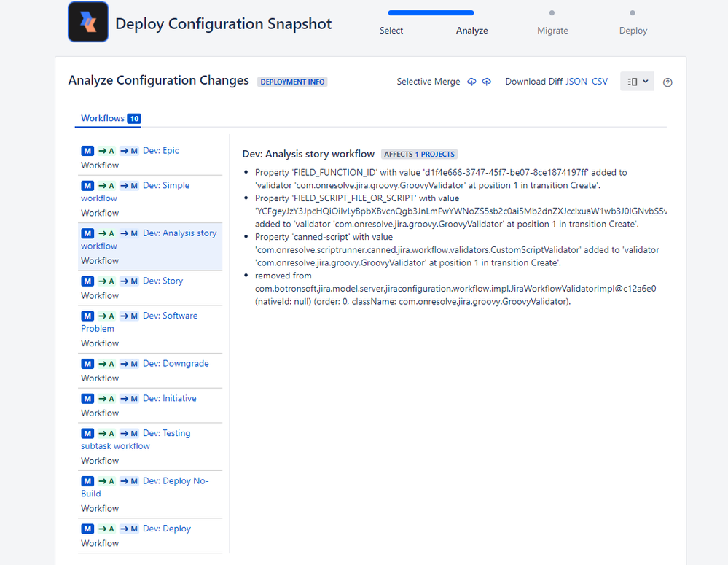Go to the Analyze wizard step
The height and width of the screenshot is (565, 728).
pos(471,30)
